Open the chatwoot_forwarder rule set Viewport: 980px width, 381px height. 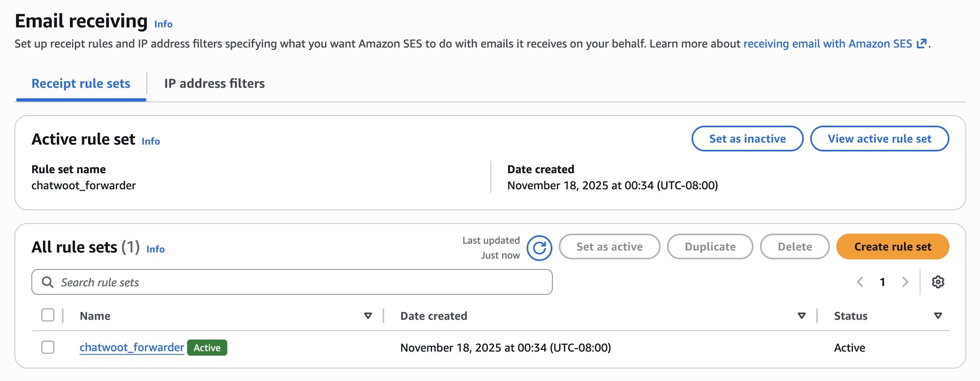coord(132,347)
